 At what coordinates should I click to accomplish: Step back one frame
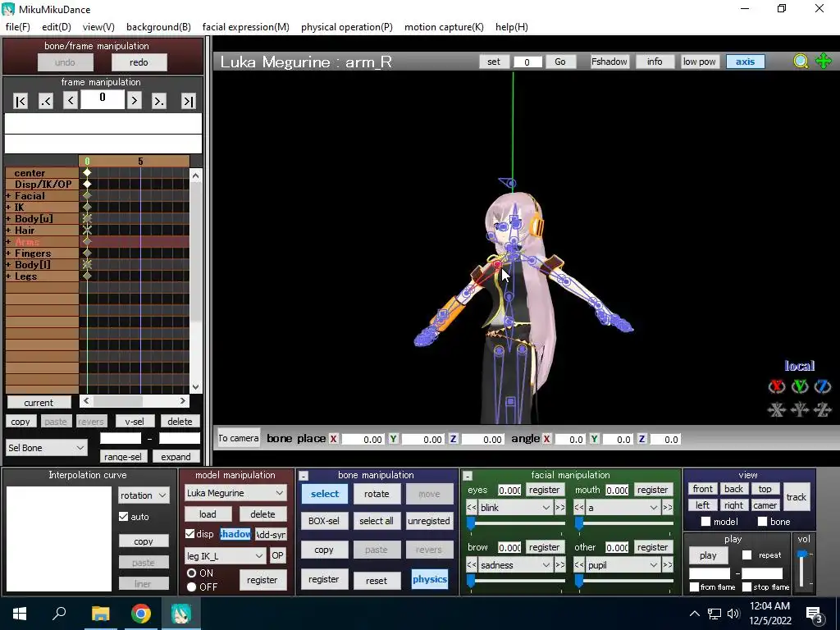pos(71,100)
